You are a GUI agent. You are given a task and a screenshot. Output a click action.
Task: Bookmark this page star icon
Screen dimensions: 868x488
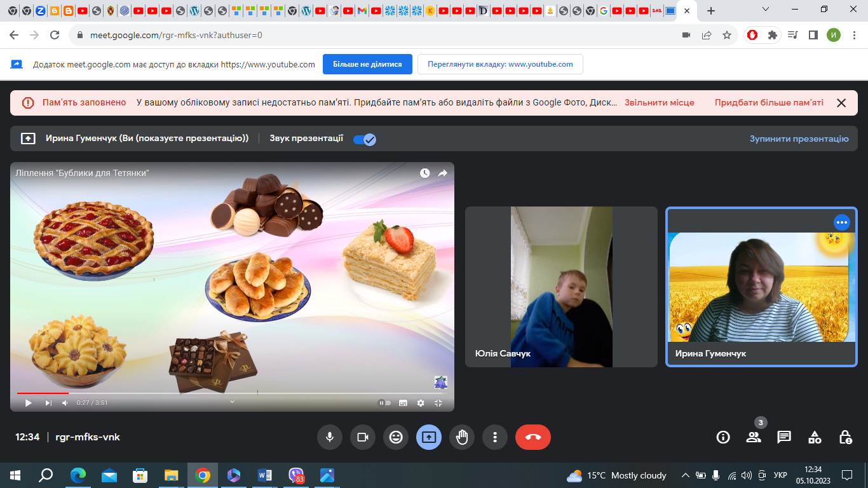pos(727,36)
